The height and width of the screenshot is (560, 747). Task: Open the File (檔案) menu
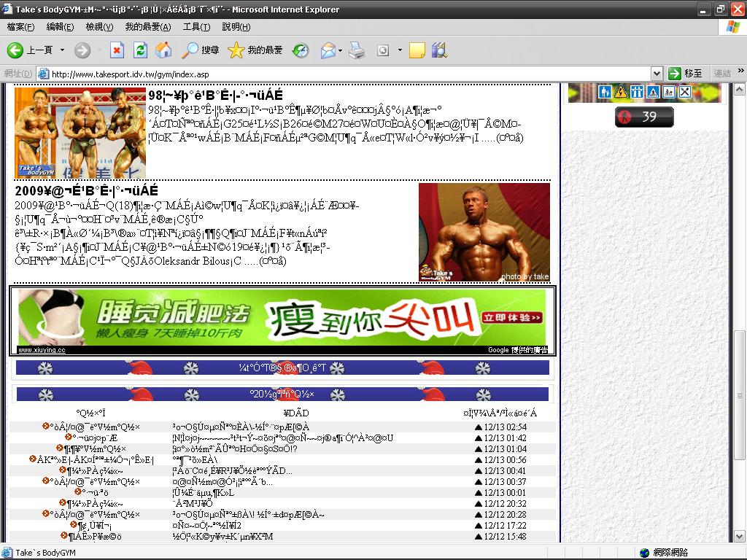click(x=20, y=27)
